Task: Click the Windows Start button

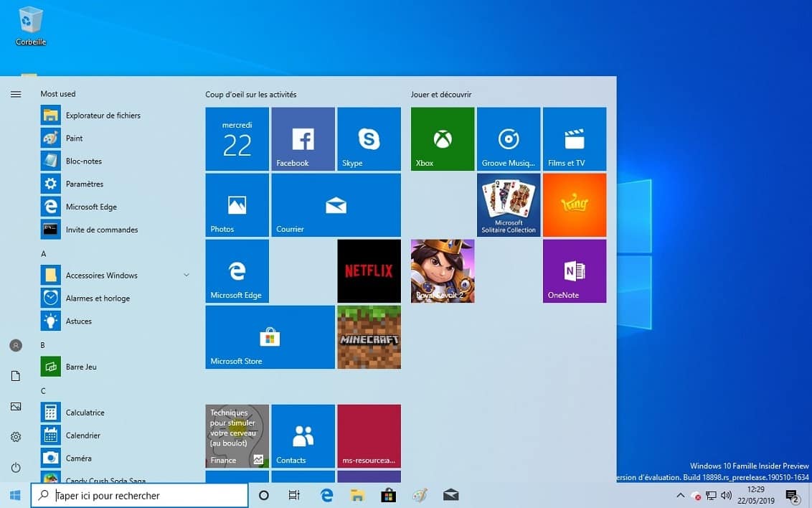Action: point(15,496)
